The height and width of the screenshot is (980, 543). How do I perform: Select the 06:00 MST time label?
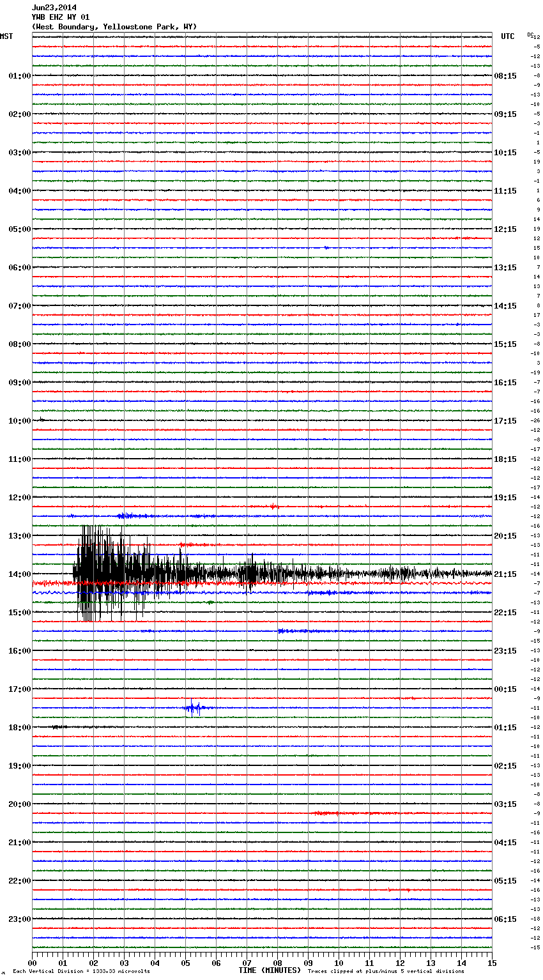coord(20,268)
